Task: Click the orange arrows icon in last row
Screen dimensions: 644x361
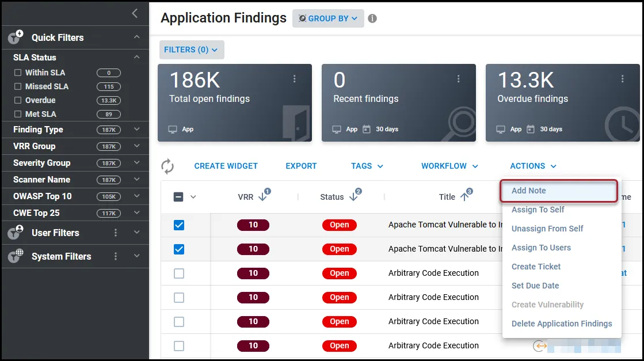Action: tap(540, 346)
